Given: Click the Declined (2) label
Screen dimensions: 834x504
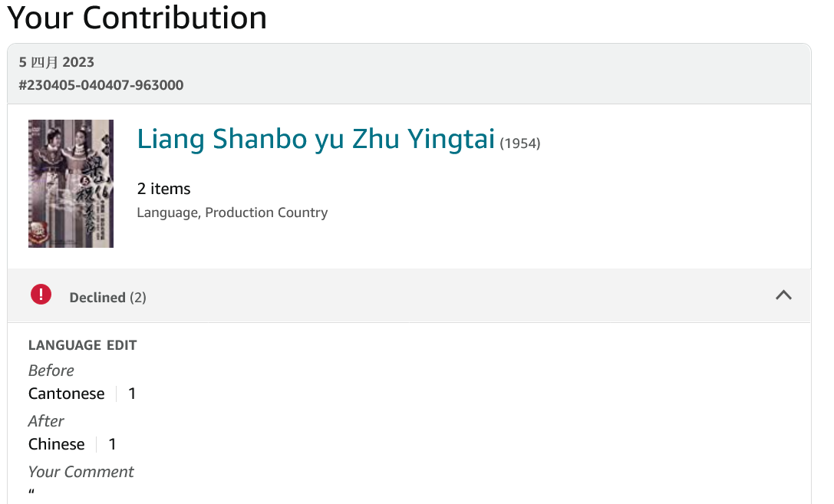Looking at the screenshot, I should point(107,298).
